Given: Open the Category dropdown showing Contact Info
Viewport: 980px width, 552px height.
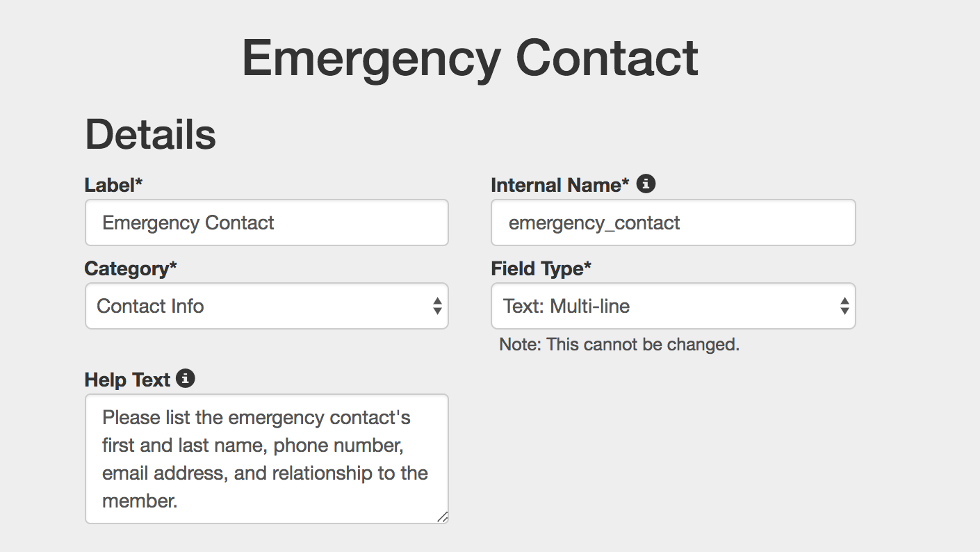Looking at the screenshot, I should click(x=267, y=306).
